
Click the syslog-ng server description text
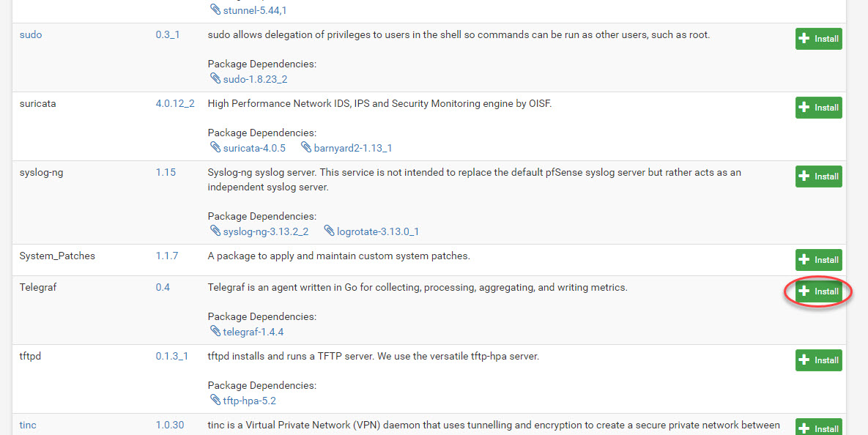[x=475, y=180]
